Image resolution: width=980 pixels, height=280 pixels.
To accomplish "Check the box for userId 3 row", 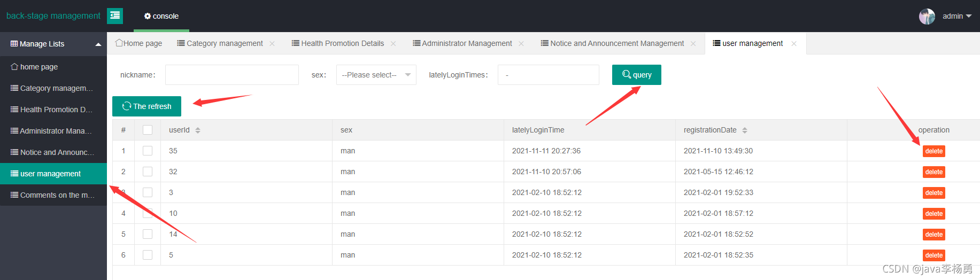I will (x=148, y=192).
